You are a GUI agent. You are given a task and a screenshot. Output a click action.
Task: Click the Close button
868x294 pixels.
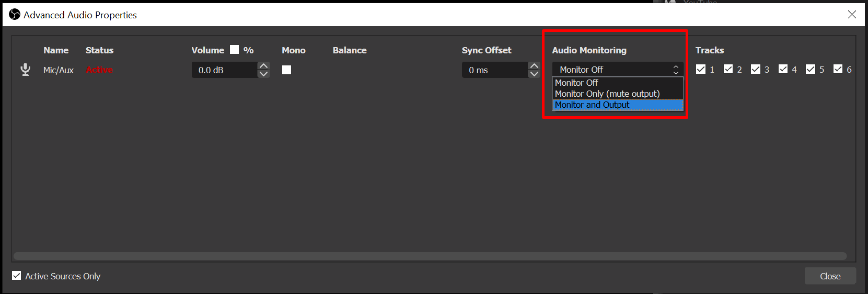(x=830, y=276)
